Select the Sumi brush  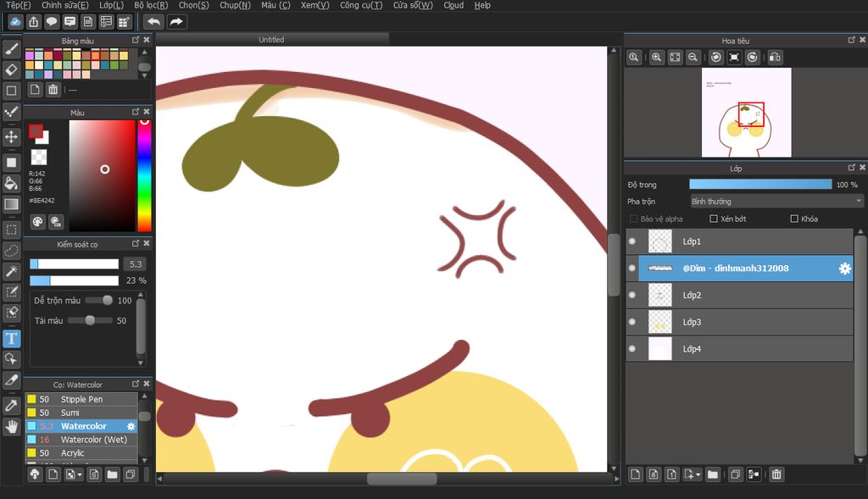(81, 413)
